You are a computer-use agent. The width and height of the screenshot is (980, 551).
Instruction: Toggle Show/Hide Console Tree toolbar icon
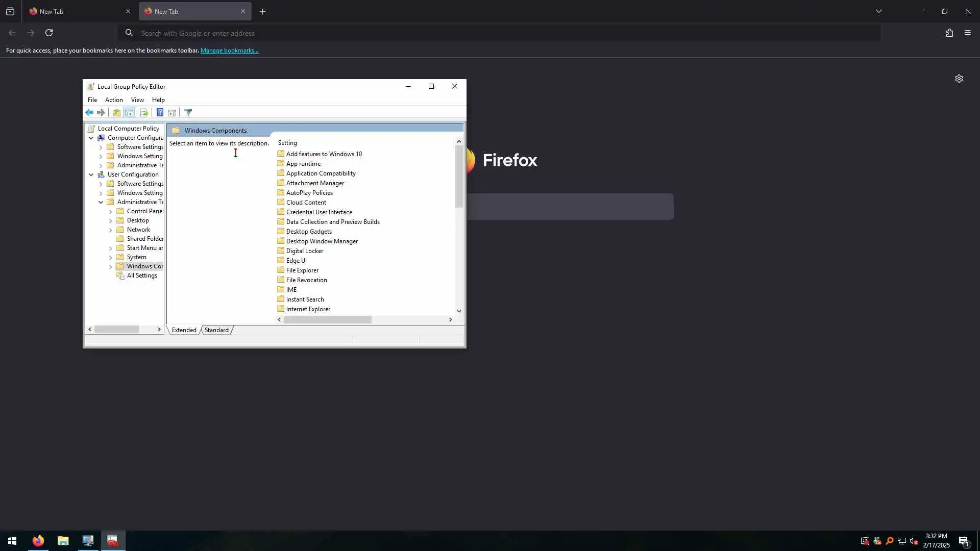(129, 113)
